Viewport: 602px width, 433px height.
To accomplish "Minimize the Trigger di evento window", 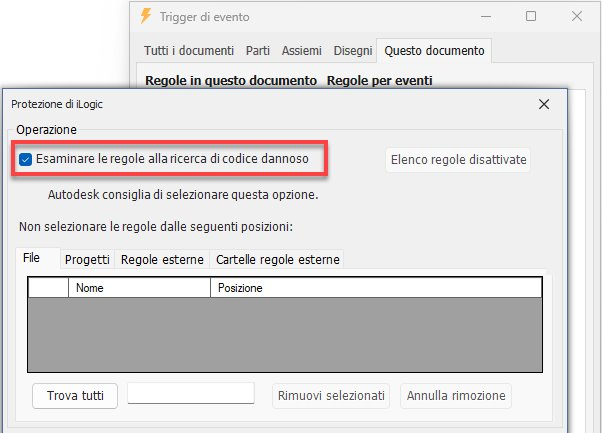I will pyautogui.click(x=484, y=16).
